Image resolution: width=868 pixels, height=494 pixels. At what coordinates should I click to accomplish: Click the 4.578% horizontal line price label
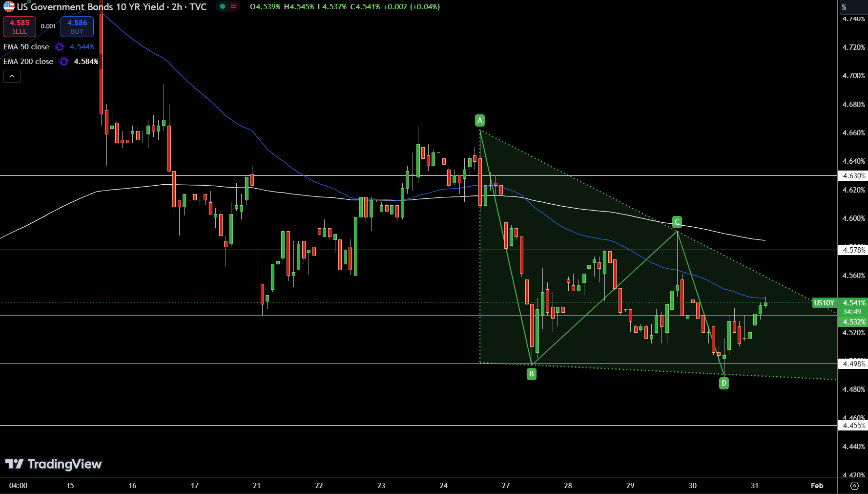(853, 250)
